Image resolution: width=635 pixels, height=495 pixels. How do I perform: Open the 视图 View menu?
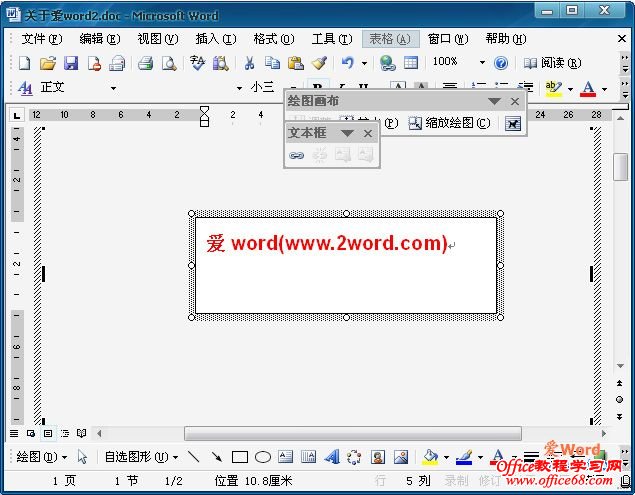(158, 39)
